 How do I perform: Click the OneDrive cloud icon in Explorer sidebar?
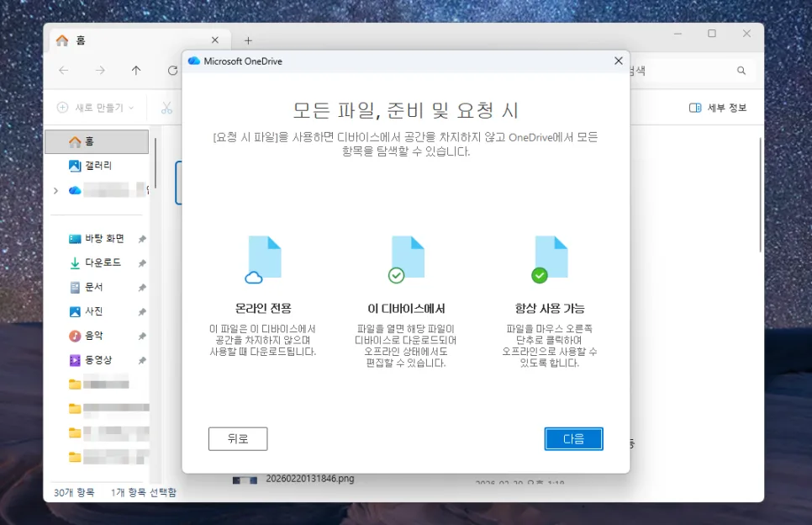pyautogui.click(x=75, y=190)
